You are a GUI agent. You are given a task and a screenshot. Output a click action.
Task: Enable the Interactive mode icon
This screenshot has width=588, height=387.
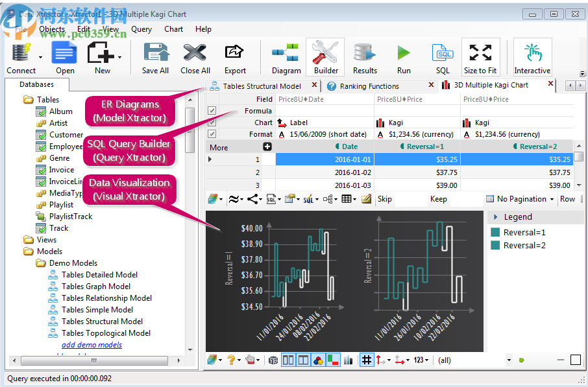pos(532,53)
